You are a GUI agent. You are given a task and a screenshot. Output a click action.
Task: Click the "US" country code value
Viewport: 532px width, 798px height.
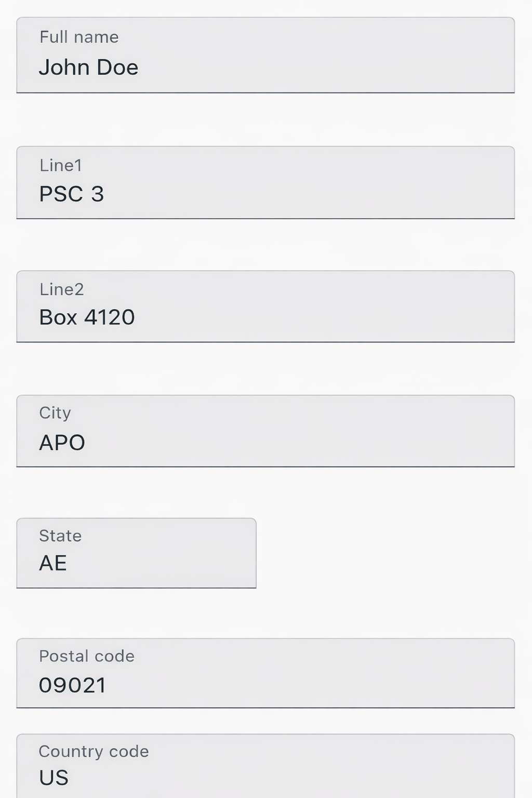[54, 778]
